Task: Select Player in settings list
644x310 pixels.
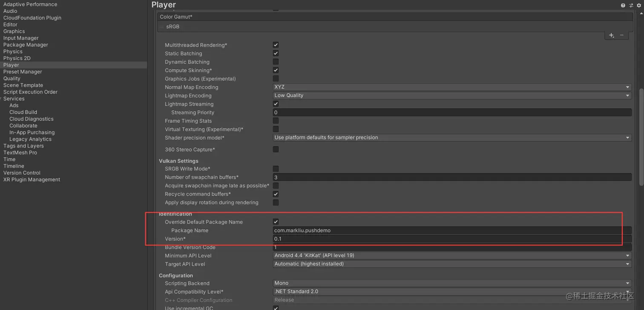Action: coord(11,65)
